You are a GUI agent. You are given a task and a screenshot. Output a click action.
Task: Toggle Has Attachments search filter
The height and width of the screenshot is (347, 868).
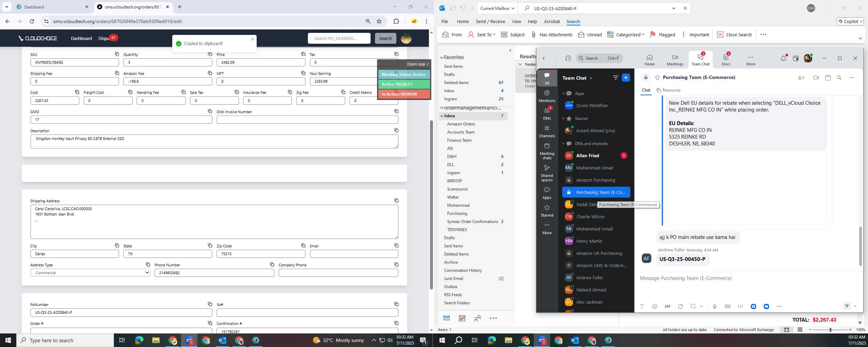(552, 35)
